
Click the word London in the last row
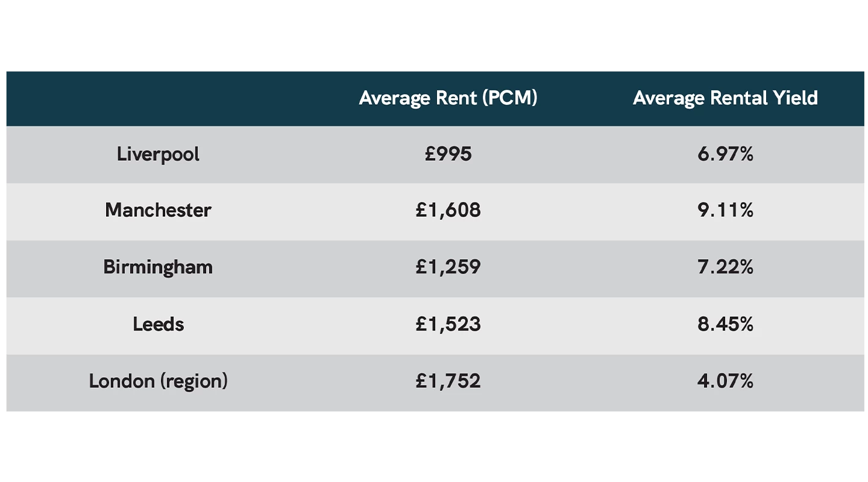[122, 381]
